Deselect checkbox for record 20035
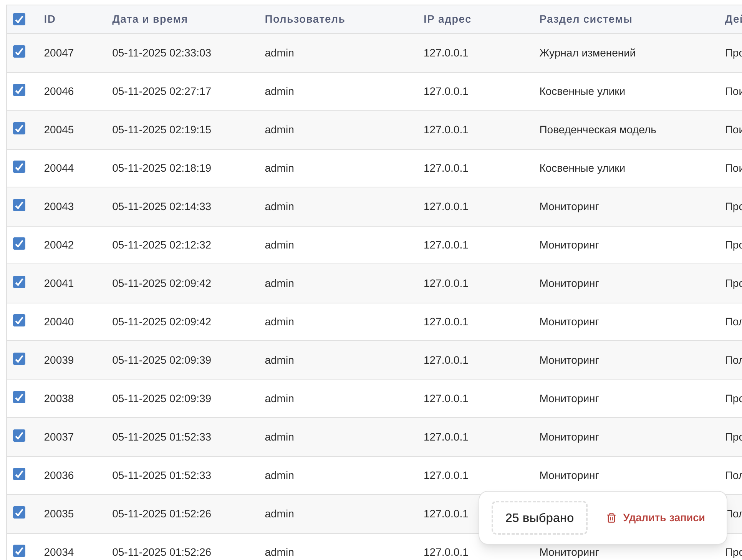This screenshot has width=742, height=560. click(19, 512)
